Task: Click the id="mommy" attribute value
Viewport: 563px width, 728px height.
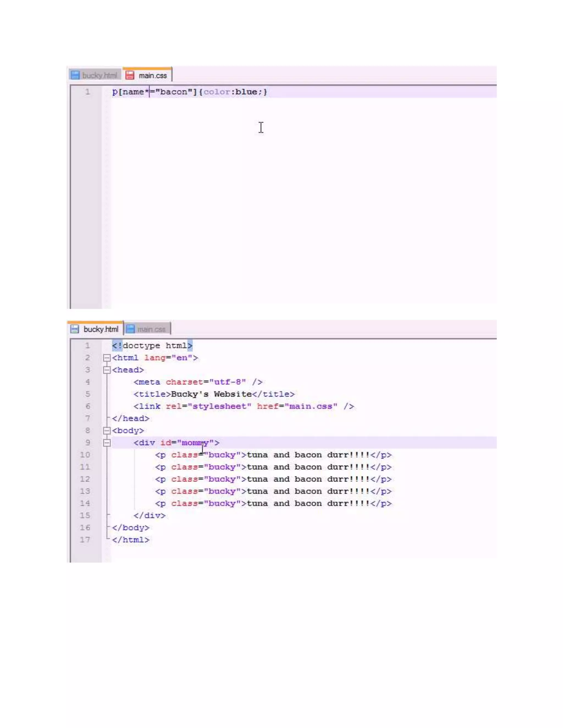Action: point(195,443)
